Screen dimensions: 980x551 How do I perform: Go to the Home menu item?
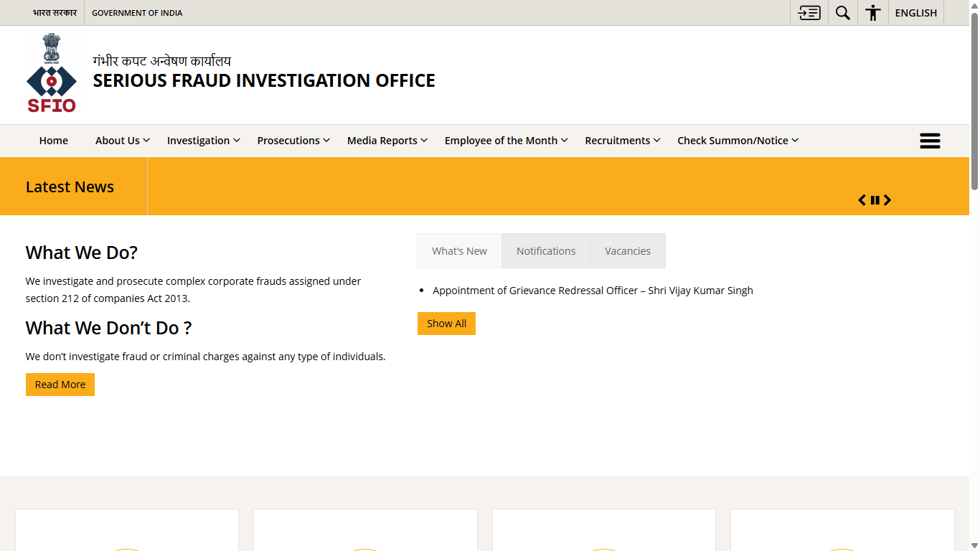click(54, 141)
